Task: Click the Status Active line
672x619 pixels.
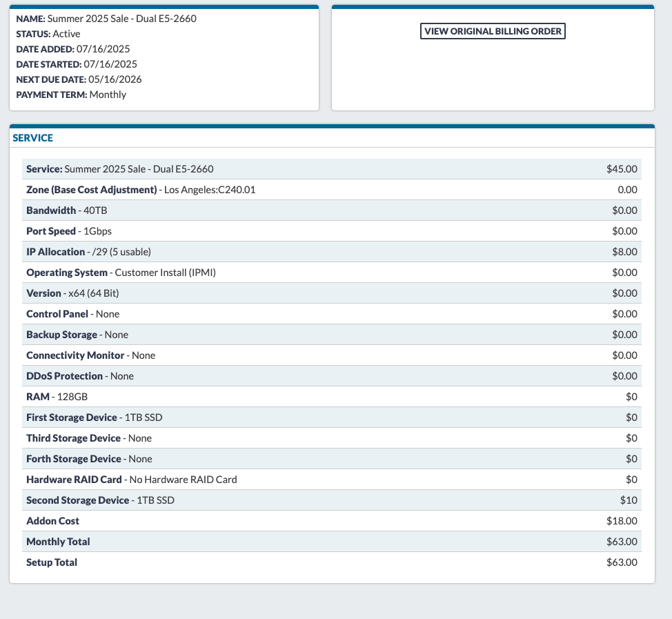Action: pyautogui.click(x=48, y=34)
